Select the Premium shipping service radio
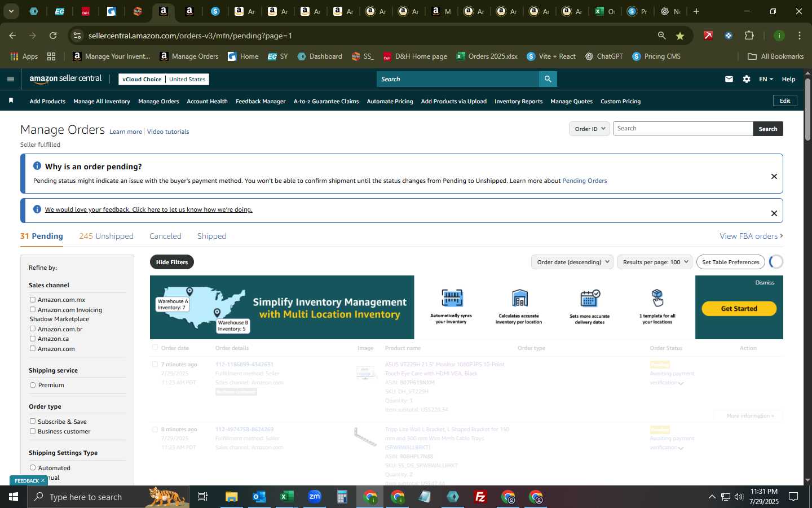Screen dimensions: 812x508 pyautogui.click(x=33, y=385)
